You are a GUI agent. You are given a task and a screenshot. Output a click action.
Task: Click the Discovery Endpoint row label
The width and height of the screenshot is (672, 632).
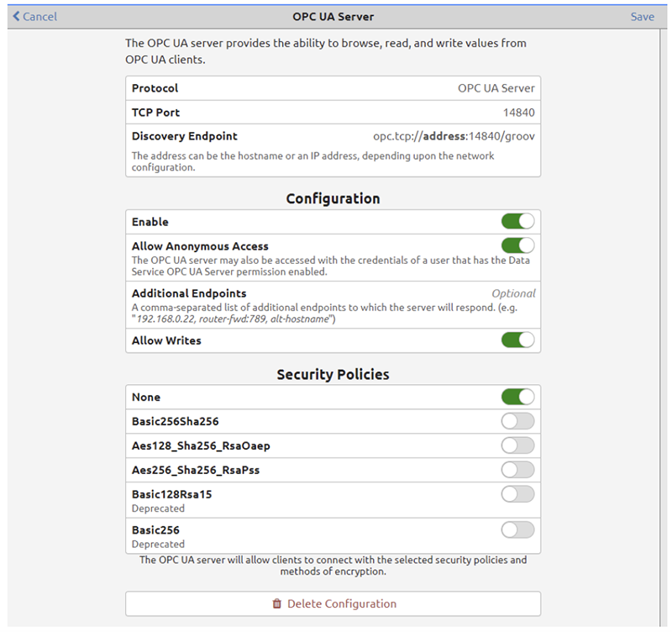(x=184, y=136)
